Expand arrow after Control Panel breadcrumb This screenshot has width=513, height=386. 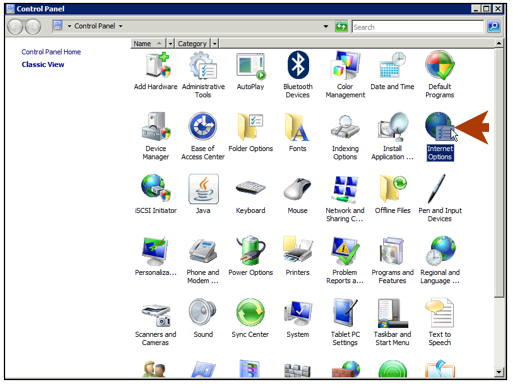(121, 26)
